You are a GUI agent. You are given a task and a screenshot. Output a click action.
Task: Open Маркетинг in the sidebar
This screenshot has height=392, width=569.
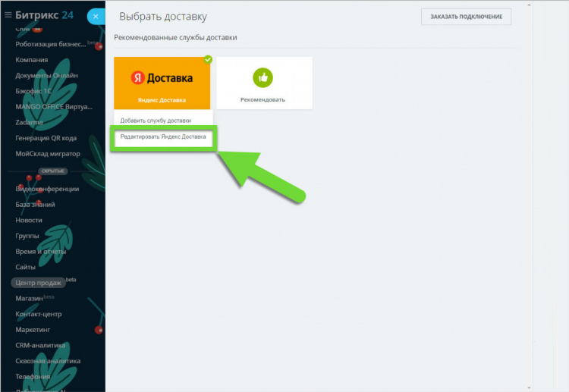[33, 330]
